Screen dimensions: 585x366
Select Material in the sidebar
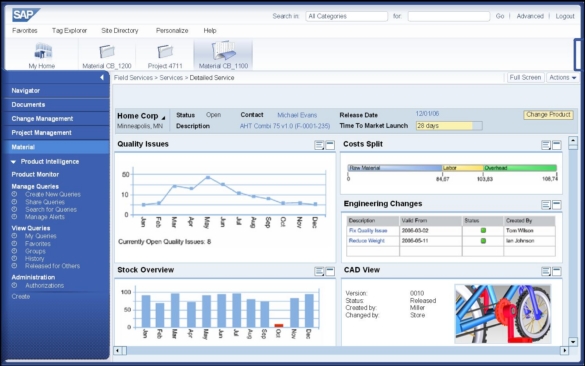click(57, 147)
